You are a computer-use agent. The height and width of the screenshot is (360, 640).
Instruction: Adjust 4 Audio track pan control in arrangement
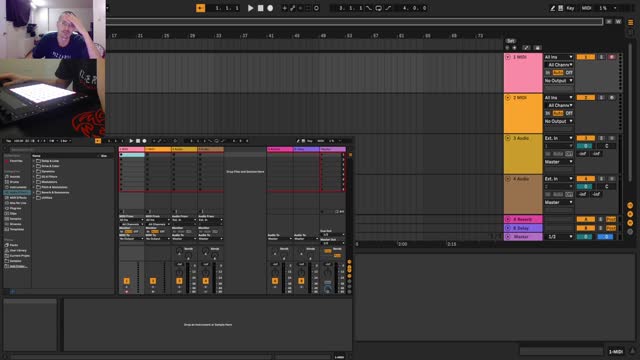(606, 187)
